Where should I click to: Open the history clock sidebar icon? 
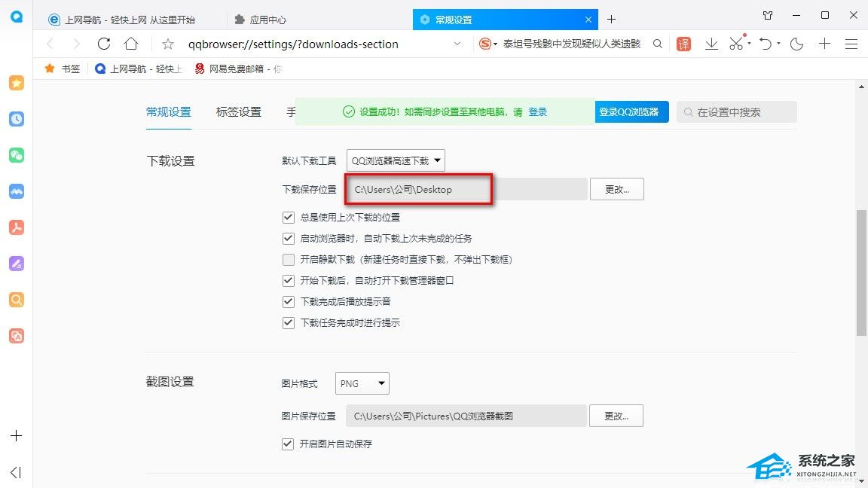(x=17, y=119)
